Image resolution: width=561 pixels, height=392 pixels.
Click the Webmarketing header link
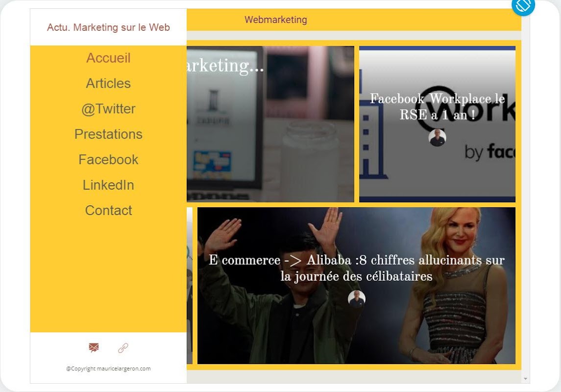(x=276, y=20)
